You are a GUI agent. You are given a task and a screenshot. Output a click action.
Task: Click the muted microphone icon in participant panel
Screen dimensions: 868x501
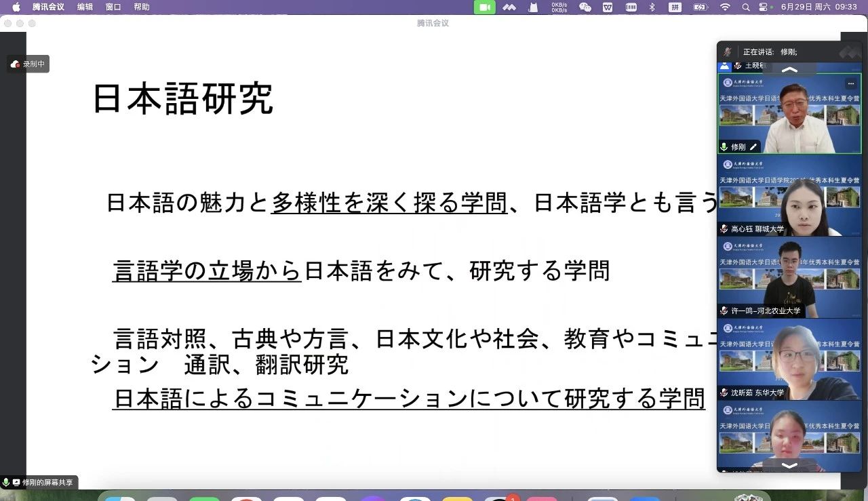click(x=727, y=52)
